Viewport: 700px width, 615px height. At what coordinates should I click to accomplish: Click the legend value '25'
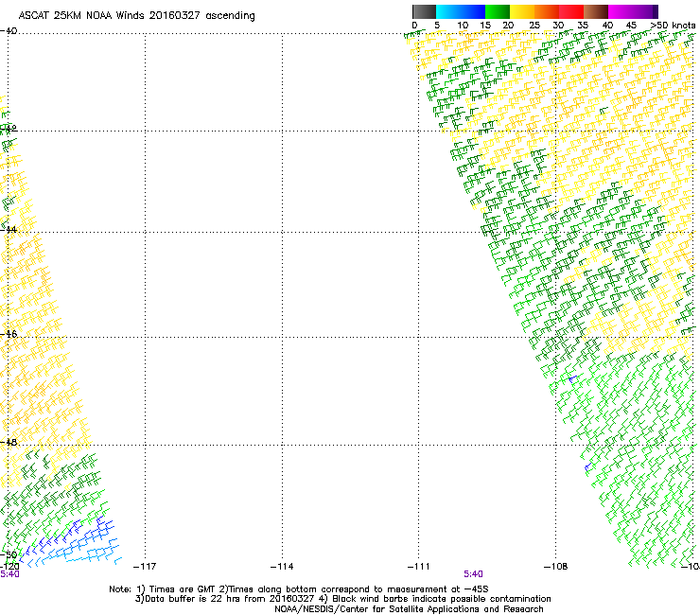point(534,26)
